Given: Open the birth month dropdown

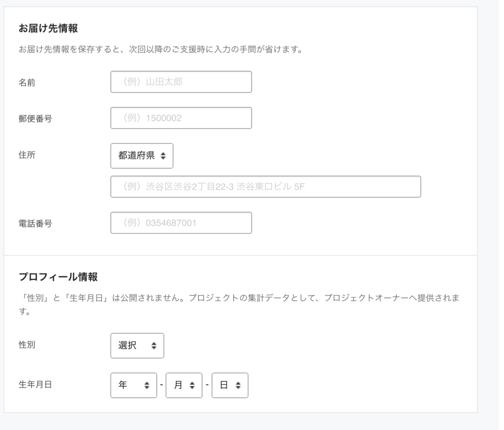Looking at the screenshot, I should [x=184, y=385].
